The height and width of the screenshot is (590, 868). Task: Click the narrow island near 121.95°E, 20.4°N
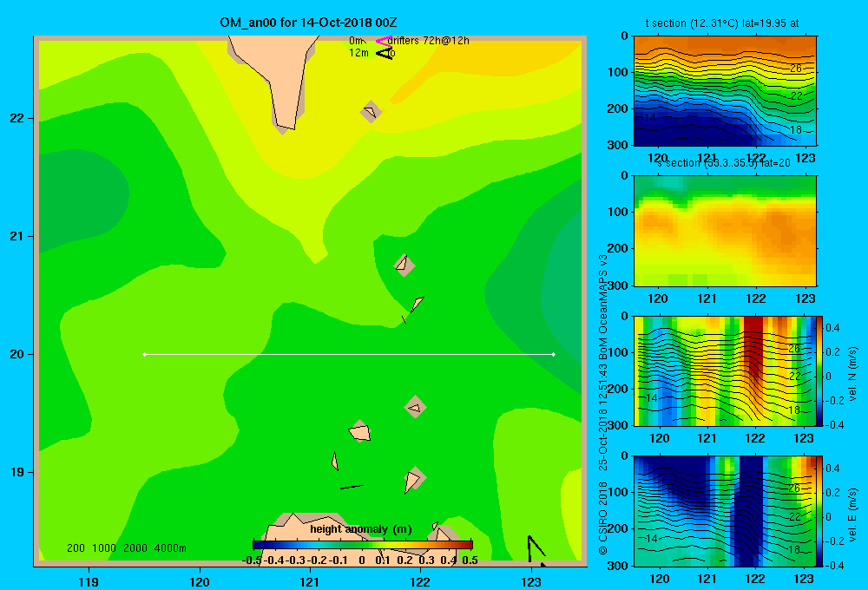coord(417,304)
